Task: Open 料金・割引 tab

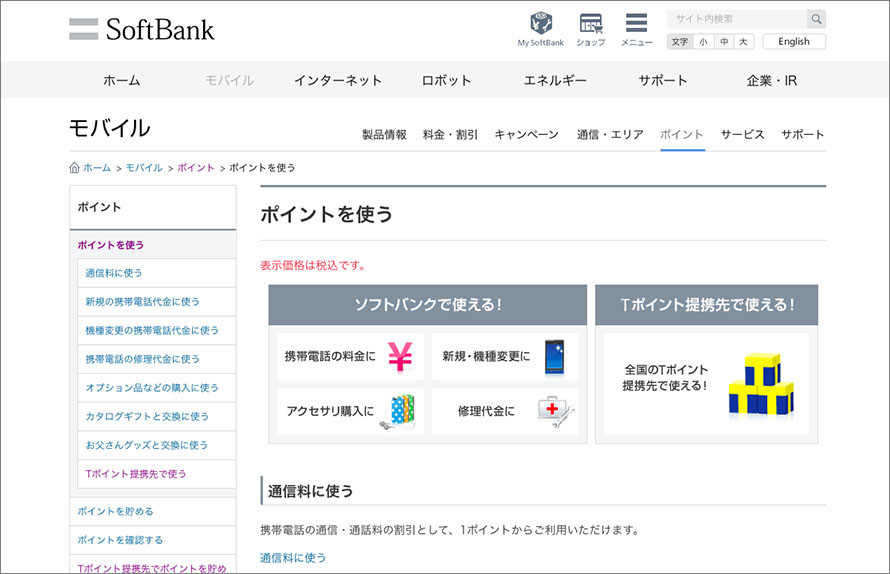Action: click(450, 135)
